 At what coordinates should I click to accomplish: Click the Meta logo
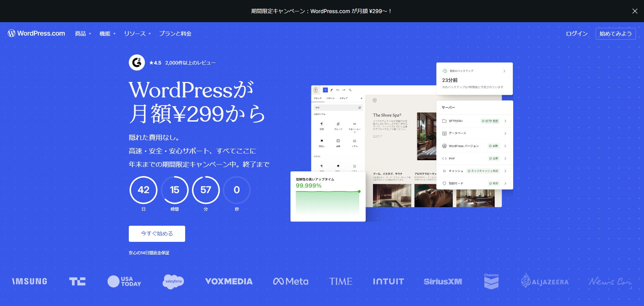(x=290, y=281)
